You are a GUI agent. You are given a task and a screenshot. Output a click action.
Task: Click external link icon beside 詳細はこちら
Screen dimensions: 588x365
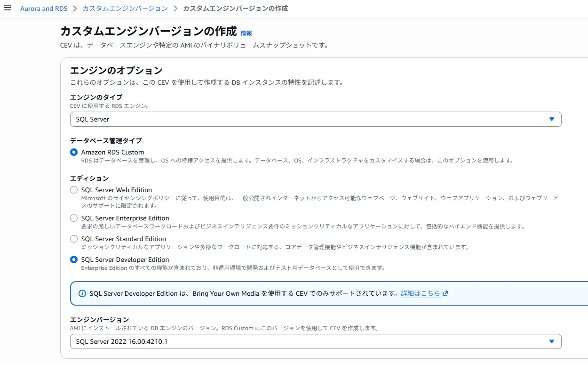(445, 293)
